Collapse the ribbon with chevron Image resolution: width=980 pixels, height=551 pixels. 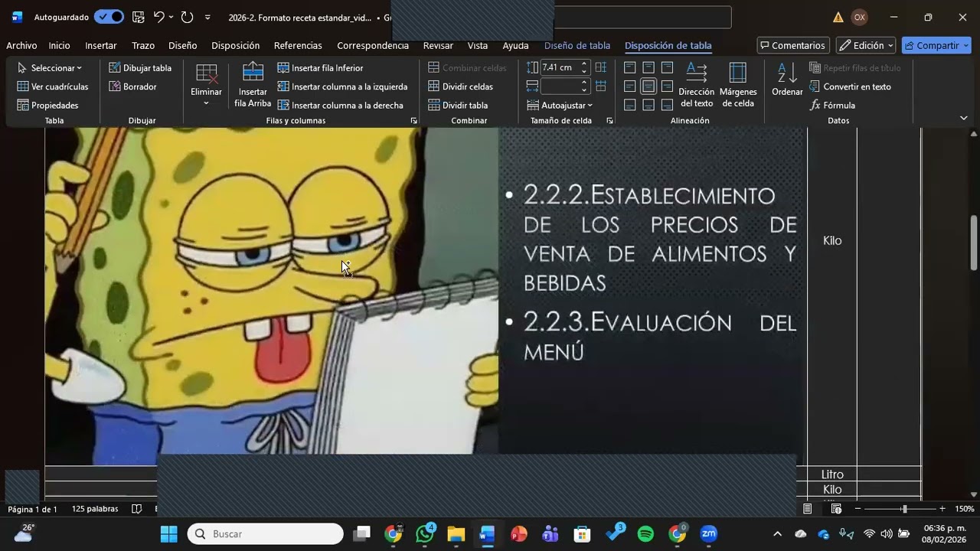pyautogui.click(x=964, y=118)
